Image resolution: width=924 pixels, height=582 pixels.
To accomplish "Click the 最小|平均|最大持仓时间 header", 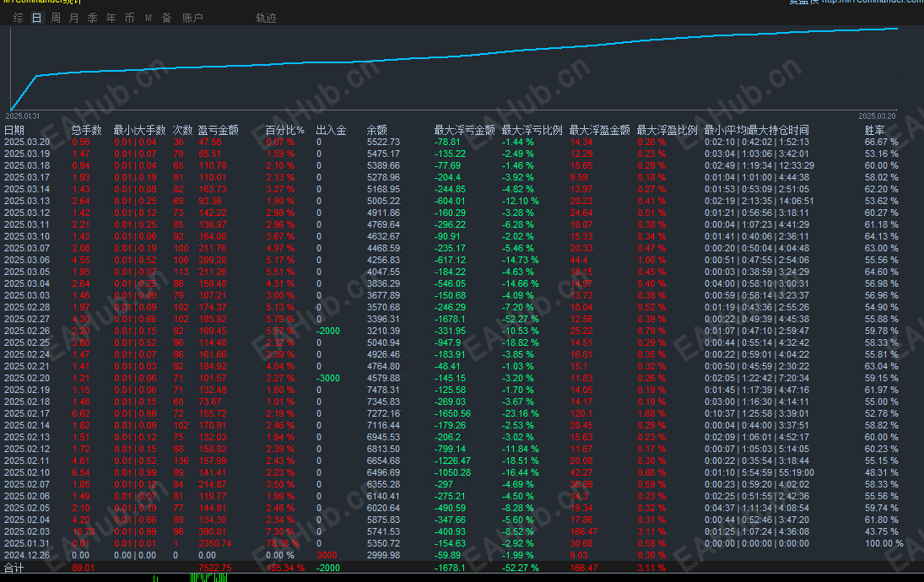I will click(757, 130).
